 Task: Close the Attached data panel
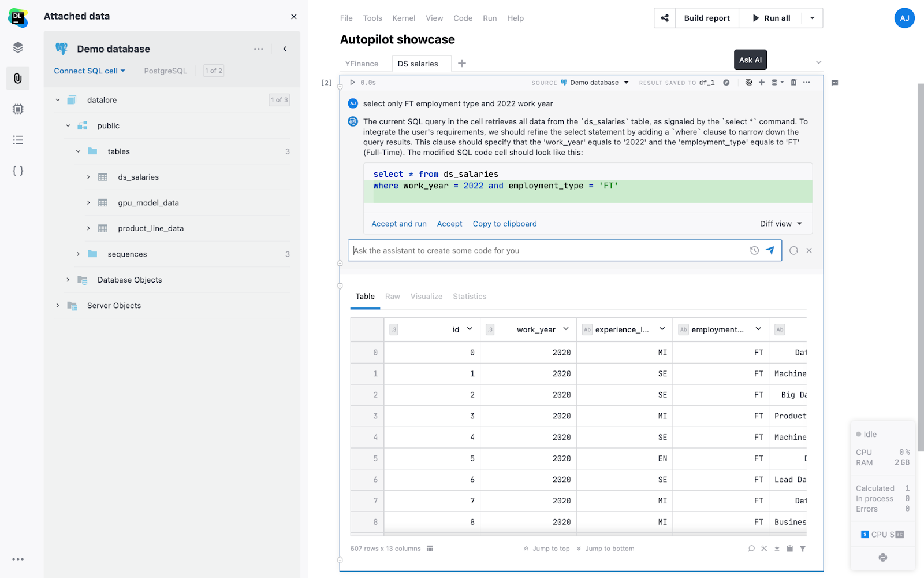[294, 17]
